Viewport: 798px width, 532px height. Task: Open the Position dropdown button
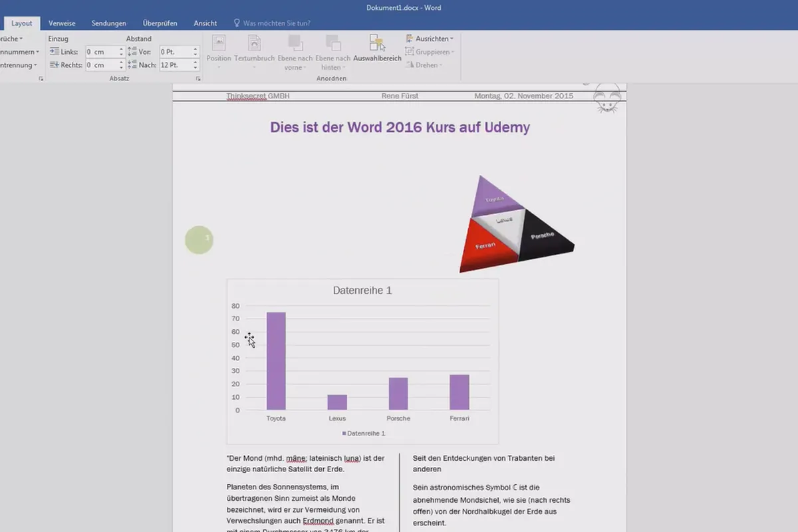(219, 52)
